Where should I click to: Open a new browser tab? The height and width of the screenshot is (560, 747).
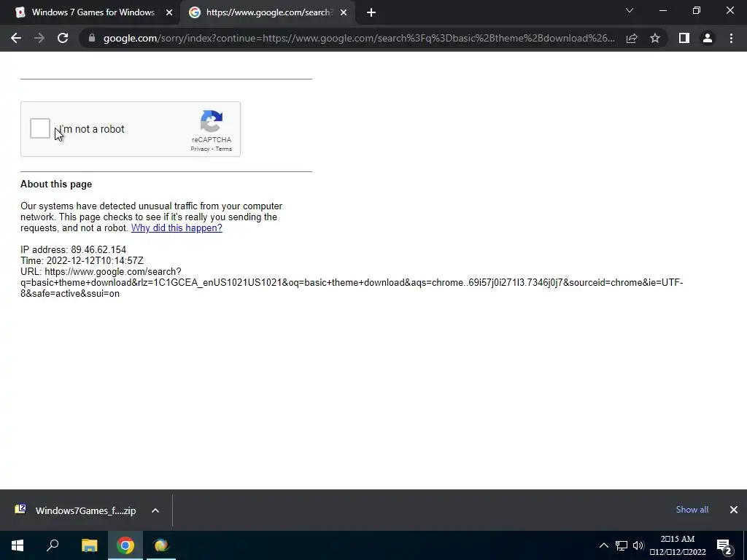pos(371,13)
